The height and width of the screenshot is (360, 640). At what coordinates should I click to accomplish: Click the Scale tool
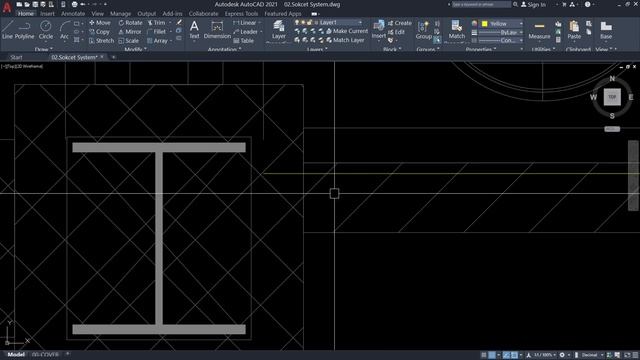tap(129, 41)
